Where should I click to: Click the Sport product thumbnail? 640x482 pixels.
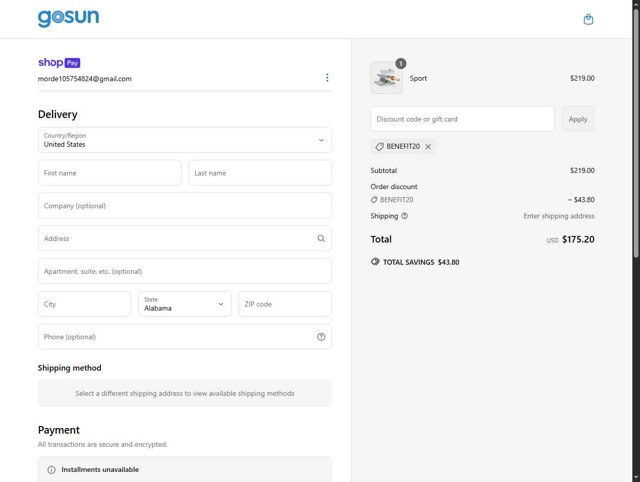click(387, 78)
